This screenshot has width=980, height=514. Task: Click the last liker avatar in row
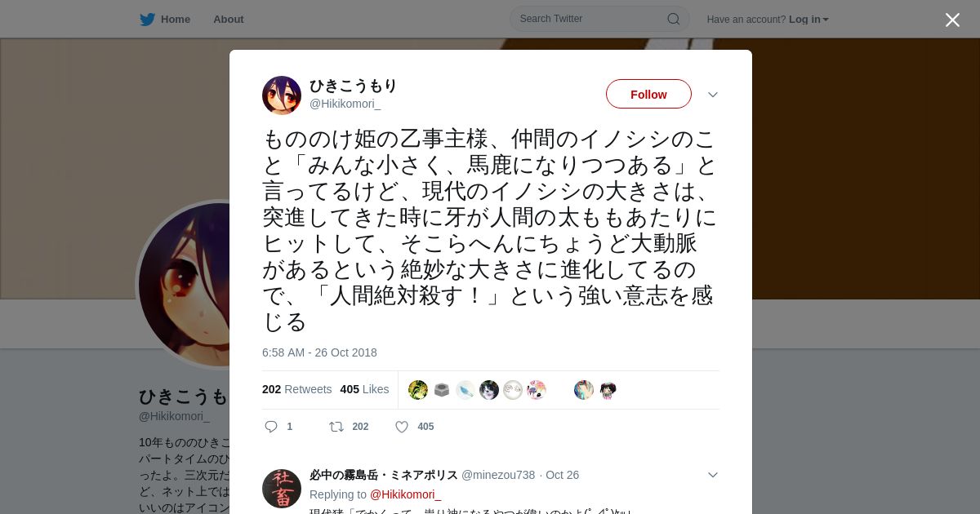coord(608,390)
